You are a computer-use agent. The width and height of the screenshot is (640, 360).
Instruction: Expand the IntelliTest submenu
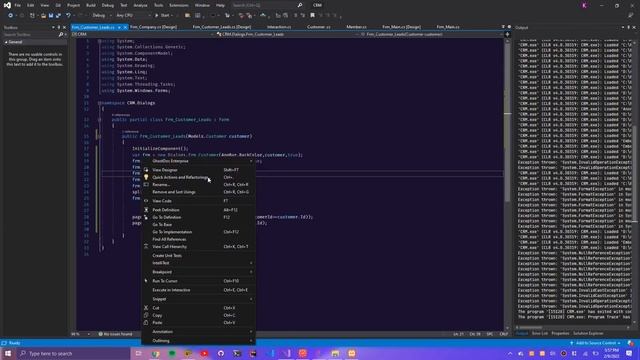point(198,263)
